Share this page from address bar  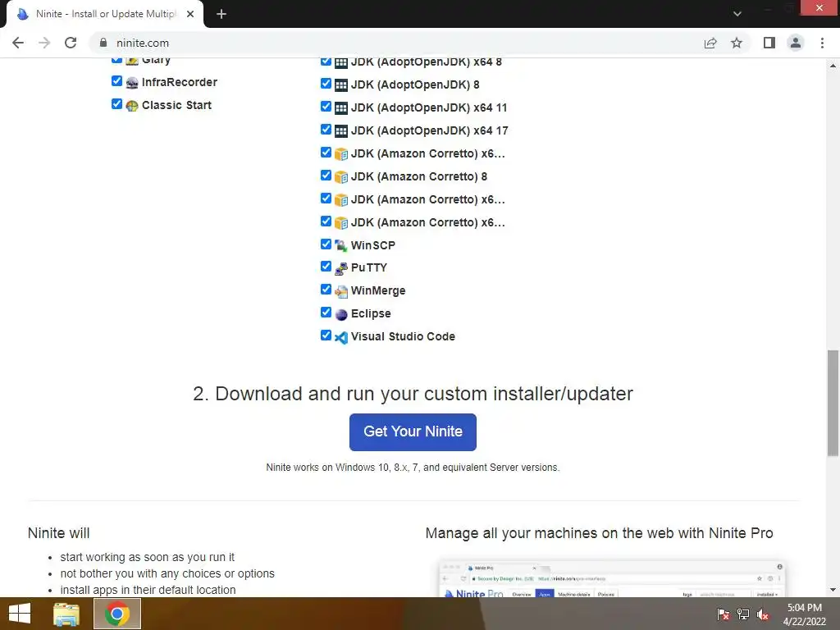pyautogui.click(x=710, y=43)
